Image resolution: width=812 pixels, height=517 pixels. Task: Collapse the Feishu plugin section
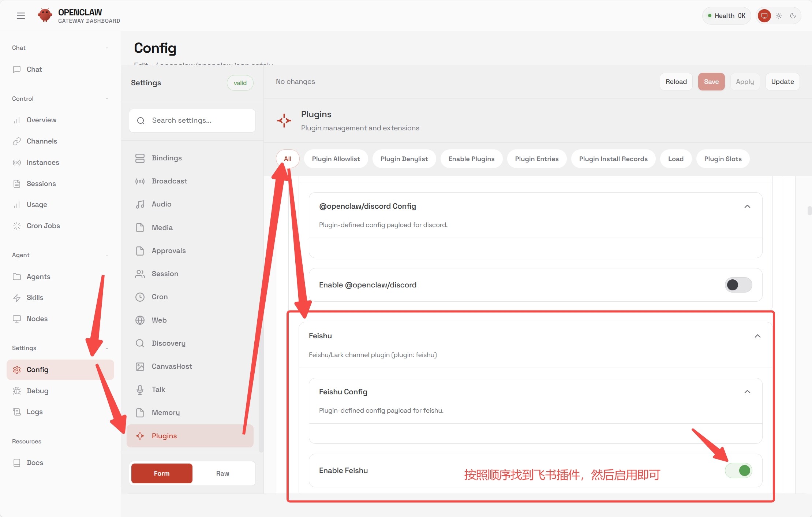(x=757, y=336)
